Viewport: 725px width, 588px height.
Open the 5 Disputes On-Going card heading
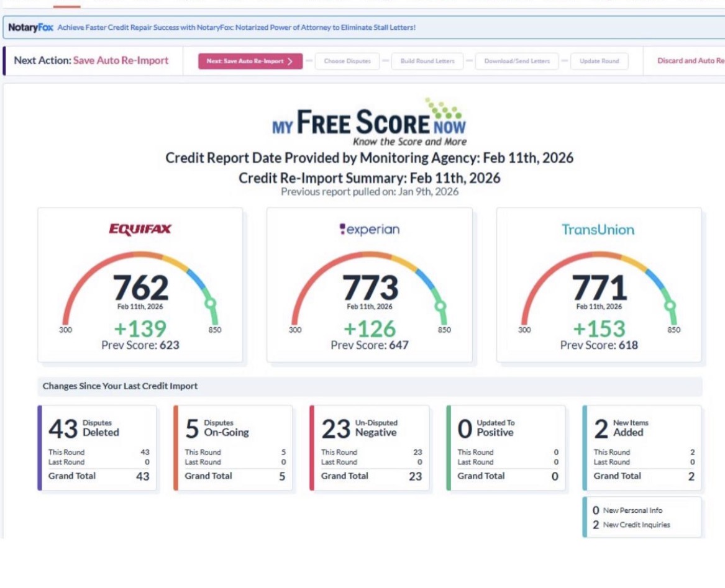pos(217,428)
